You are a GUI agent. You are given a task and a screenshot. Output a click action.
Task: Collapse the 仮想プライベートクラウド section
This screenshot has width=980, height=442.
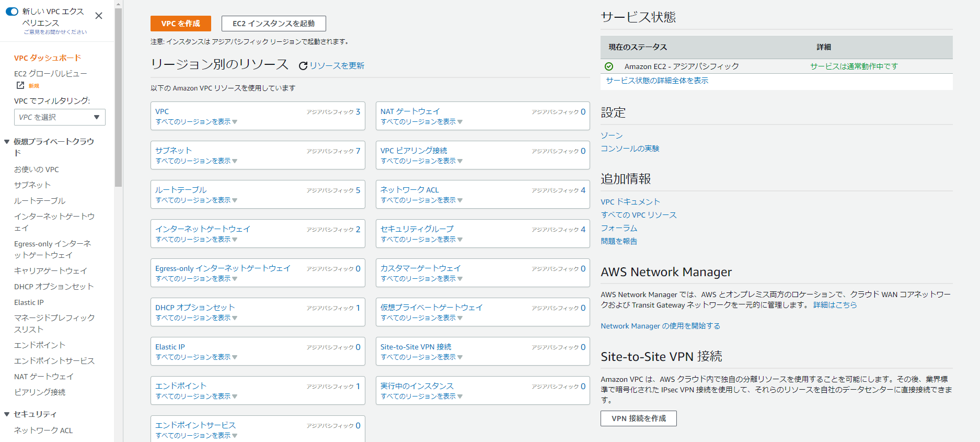coord(7,142)
